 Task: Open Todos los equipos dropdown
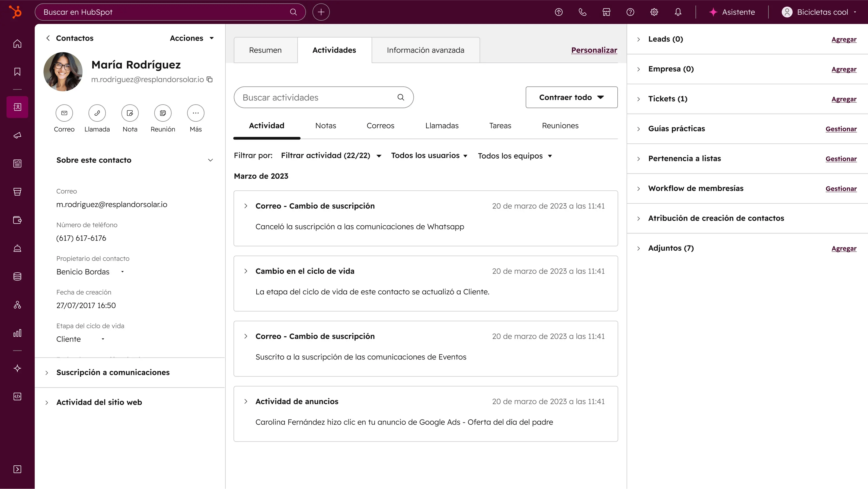tap(515, 156)
